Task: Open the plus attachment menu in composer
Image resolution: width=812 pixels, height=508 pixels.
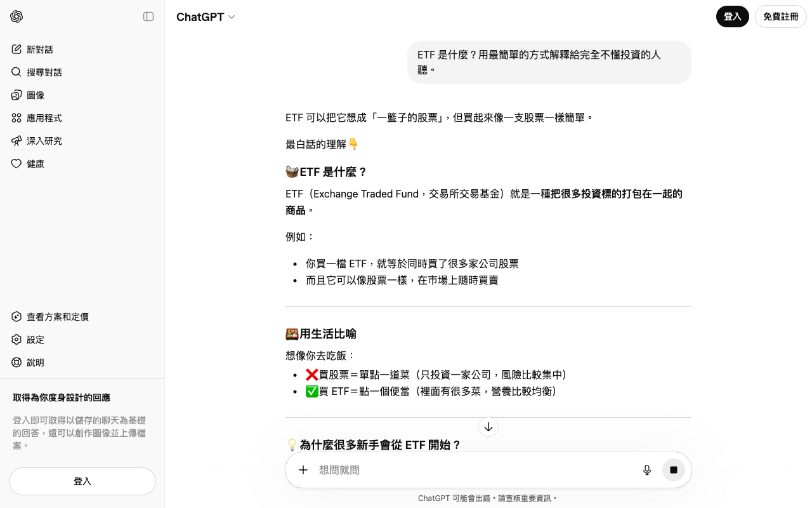Action: [x=303, y=470]
